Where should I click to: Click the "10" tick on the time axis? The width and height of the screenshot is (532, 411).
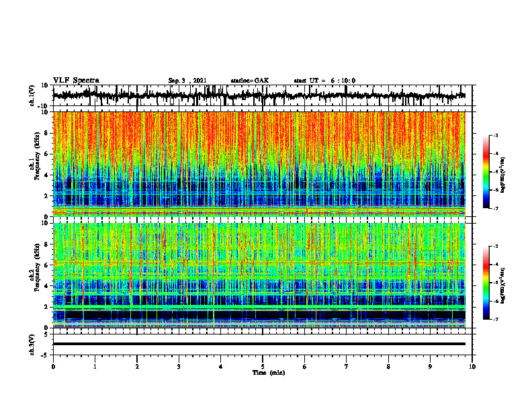click(x=472, y=367)
